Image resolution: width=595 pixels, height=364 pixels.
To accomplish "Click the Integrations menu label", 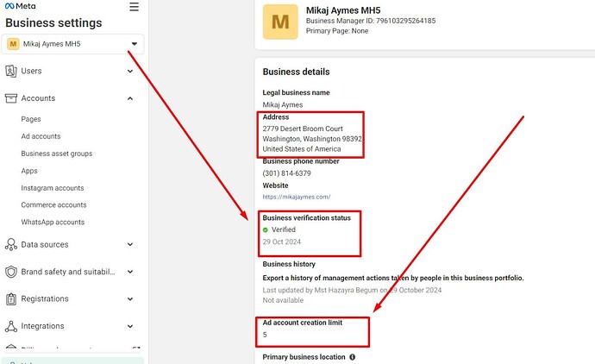I will pyautogui.click(x=42, y=326).
